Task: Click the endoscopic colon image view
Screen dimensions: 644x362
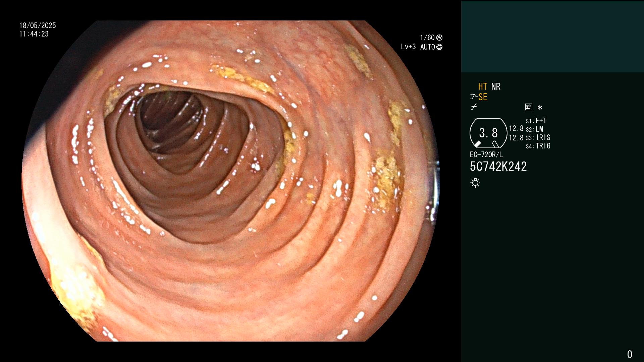Action: tap(231, 181)
